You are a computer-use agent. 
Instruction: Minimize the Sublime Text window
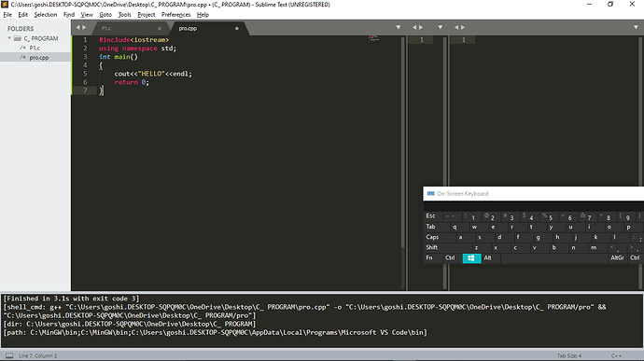tap(589, 4)
